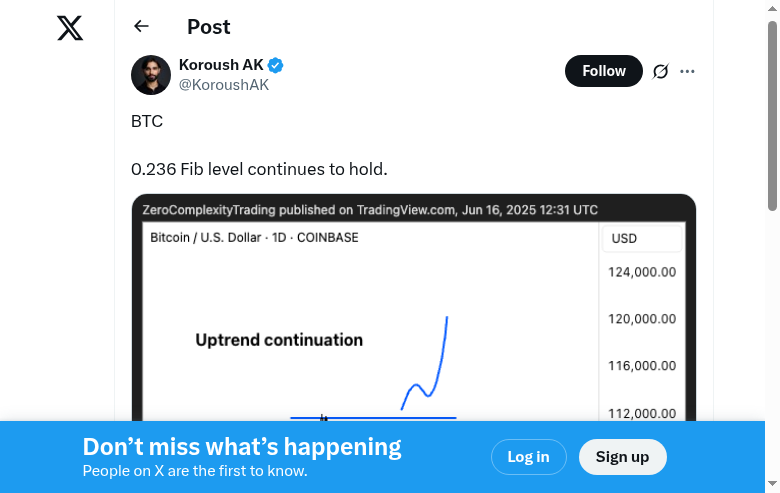
Task: Open Grok actions icon beside Follow
Action: click(660, 71)
